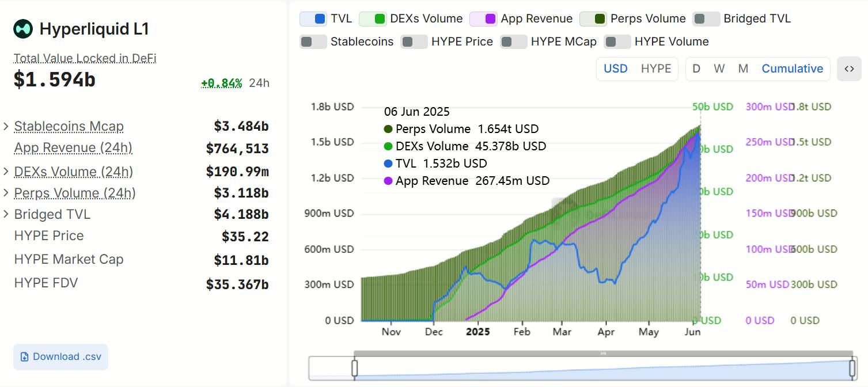Switch chart denomination to HYPE

(656, 69)
